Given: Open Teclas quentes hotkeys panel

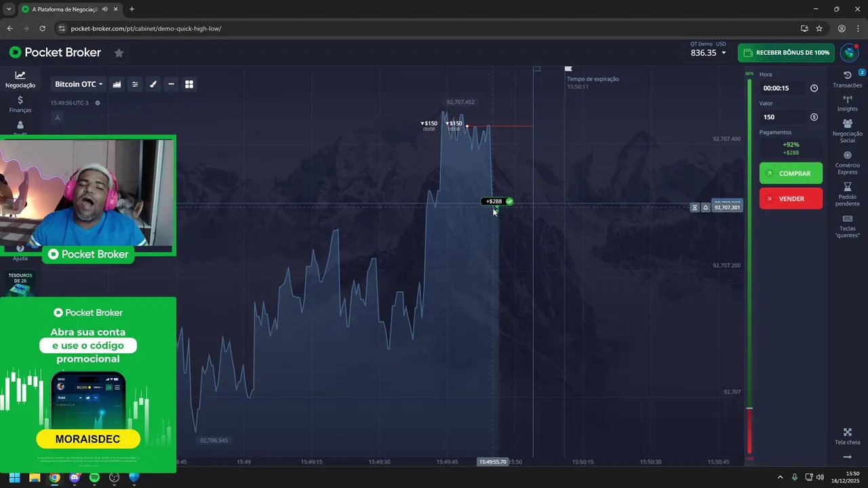Looking at the screenshot, I should coord(848,227).
